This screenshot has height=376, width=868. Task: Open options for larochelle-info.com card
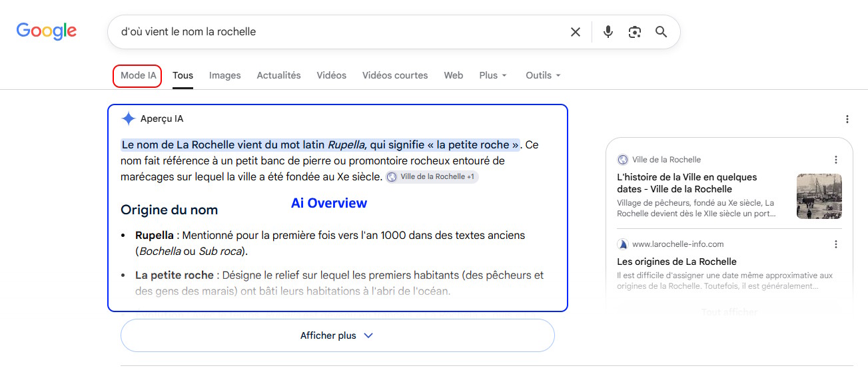pyautogui.click(x=836, y=244)
